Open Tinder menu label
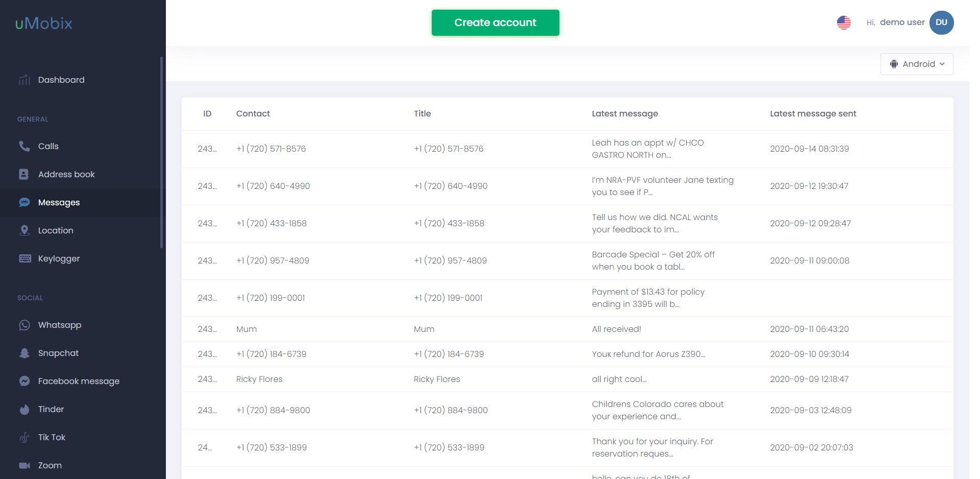 click(x=51, y=409)
